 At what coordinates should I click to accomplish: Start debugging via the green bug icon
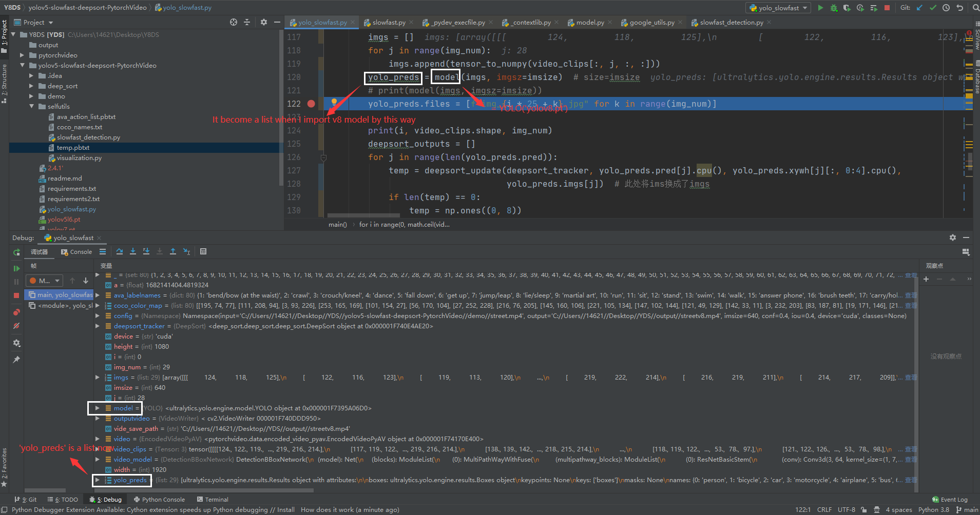click(x=833, y=7)
